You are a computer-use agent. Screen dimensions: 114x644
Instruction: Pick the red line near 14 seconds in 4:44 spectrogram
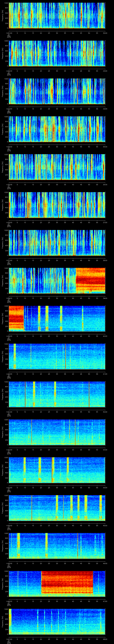coord(32,507)
